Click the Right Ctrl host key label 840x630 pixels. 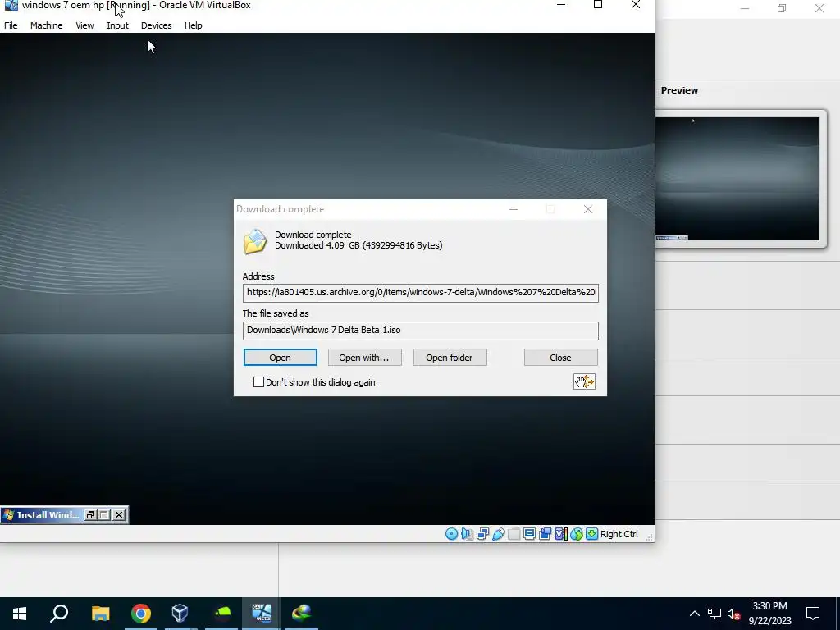(619, 533)
